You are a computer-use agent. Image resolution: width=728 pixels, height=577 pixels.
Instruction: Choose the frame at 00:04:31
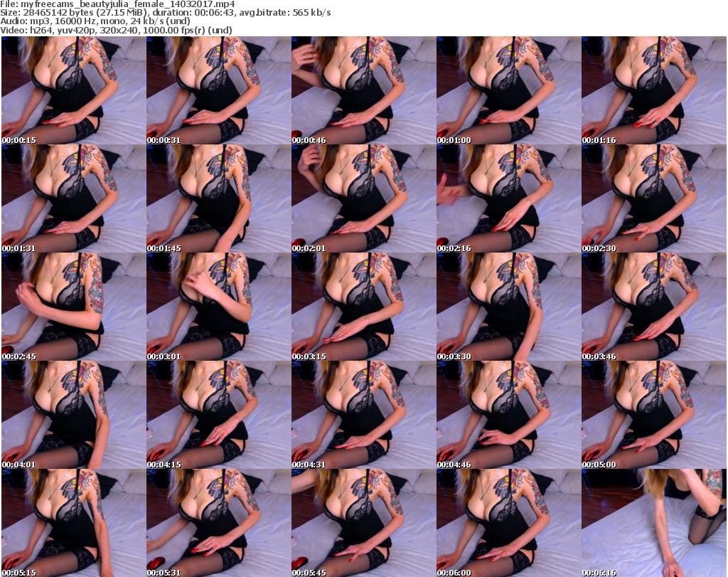(363, 415)
